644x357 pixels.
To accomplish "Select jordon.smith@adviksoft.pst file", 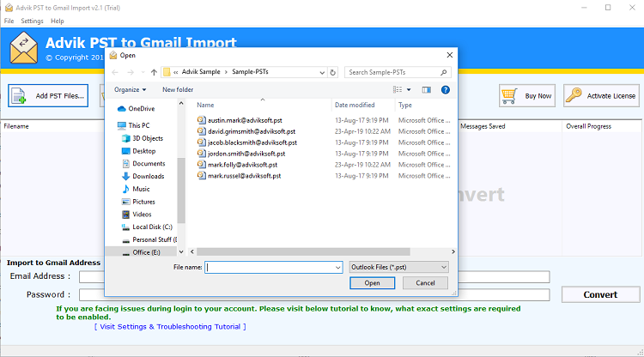I will point(241,154).
